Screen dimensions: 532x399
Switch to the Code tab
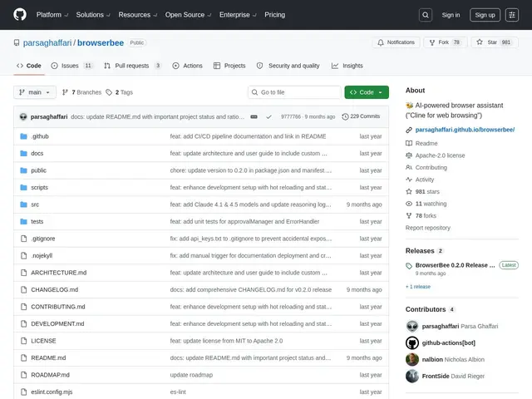[29, 66]
